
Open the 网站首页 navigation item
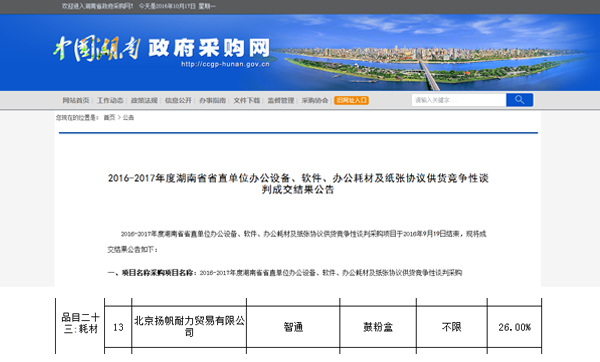click(x=76, y=100)
